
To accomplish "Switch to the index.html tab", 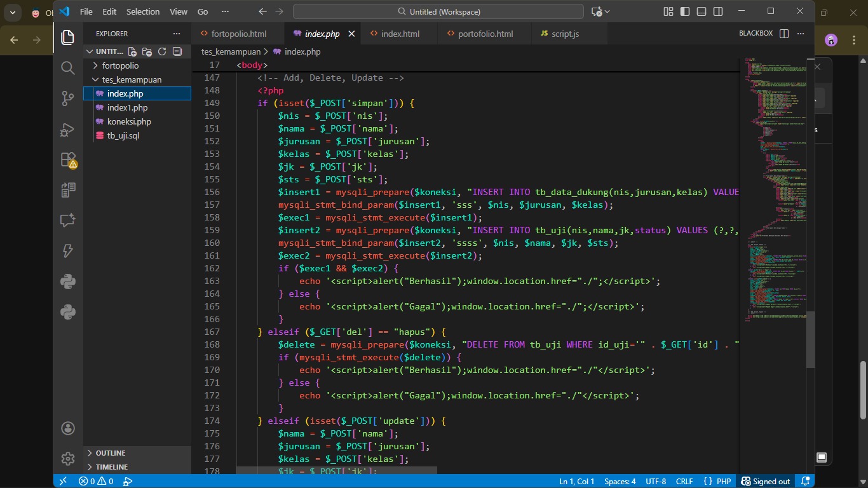I will coord(399,34).
